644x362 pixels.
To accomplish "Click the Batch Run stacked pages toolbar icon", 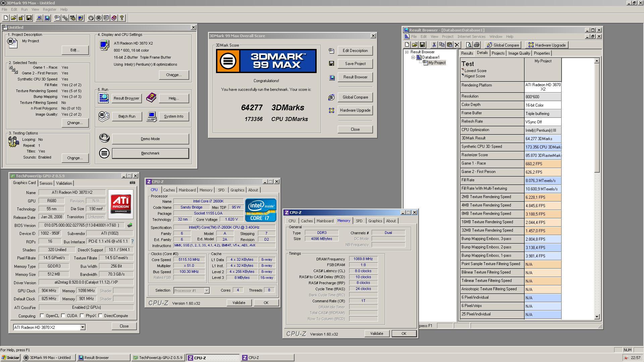I will (106, 18).
